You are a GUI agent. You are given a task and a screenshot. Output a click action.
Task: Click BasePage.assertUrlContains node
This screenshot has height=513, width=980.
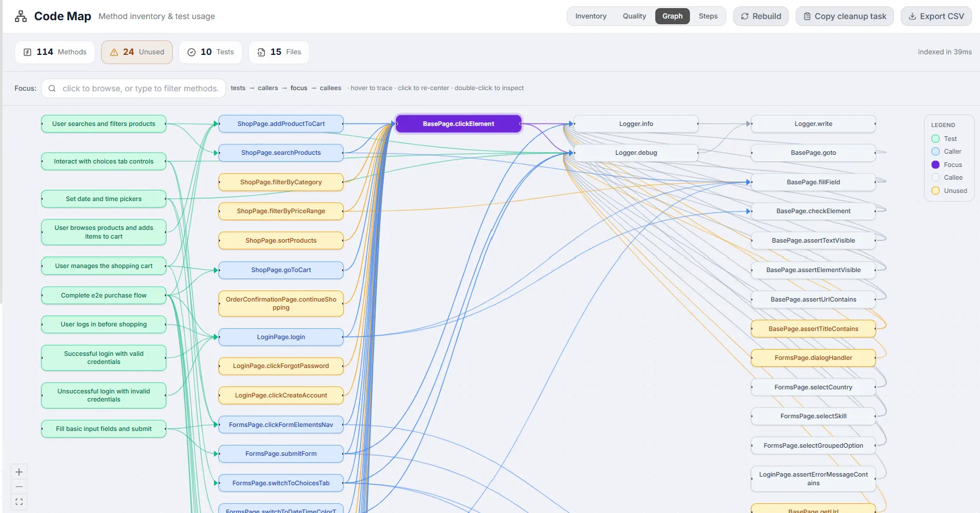click(x=813, y=299)
